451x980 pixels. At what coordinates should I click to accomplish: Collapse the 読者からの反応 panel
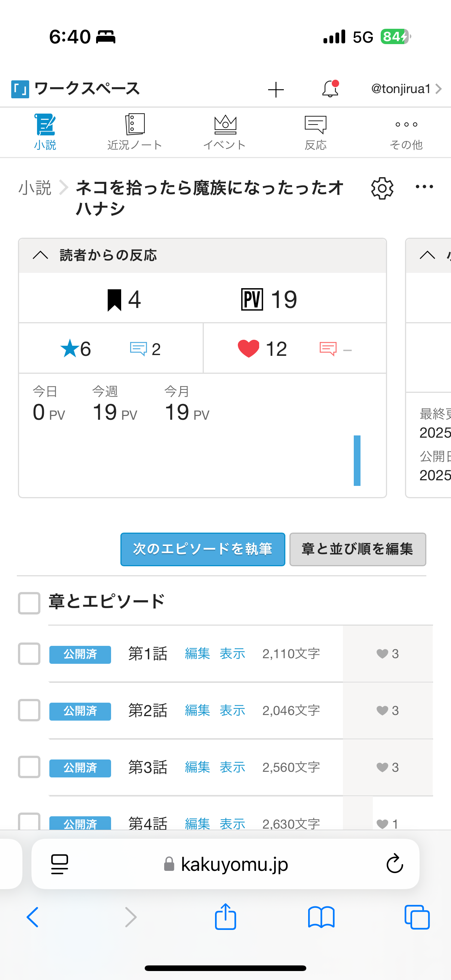pyautogui.click(x=41, y=255)
